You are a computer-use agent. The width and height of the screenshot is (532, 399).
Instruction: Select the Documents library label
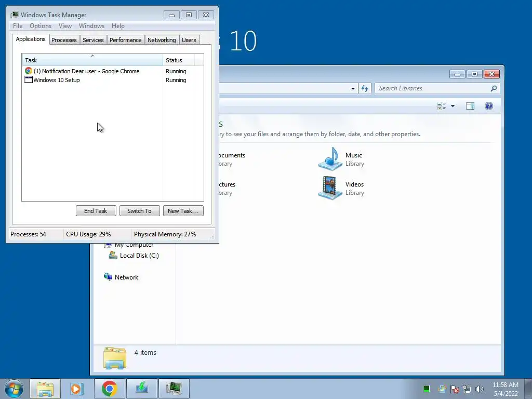(232, 155)
